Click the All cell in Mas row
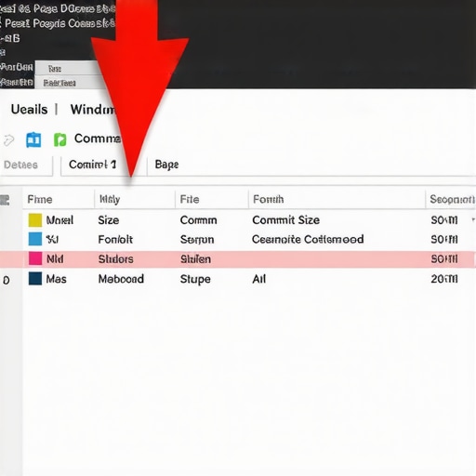 [x=259, y=279]
